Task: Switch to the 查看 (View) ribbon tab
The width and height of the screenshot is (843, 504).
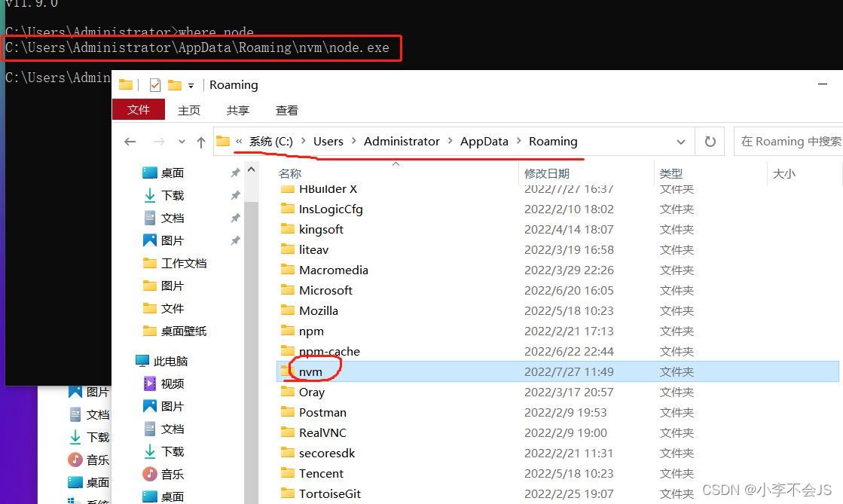Action: pos(286,109)
